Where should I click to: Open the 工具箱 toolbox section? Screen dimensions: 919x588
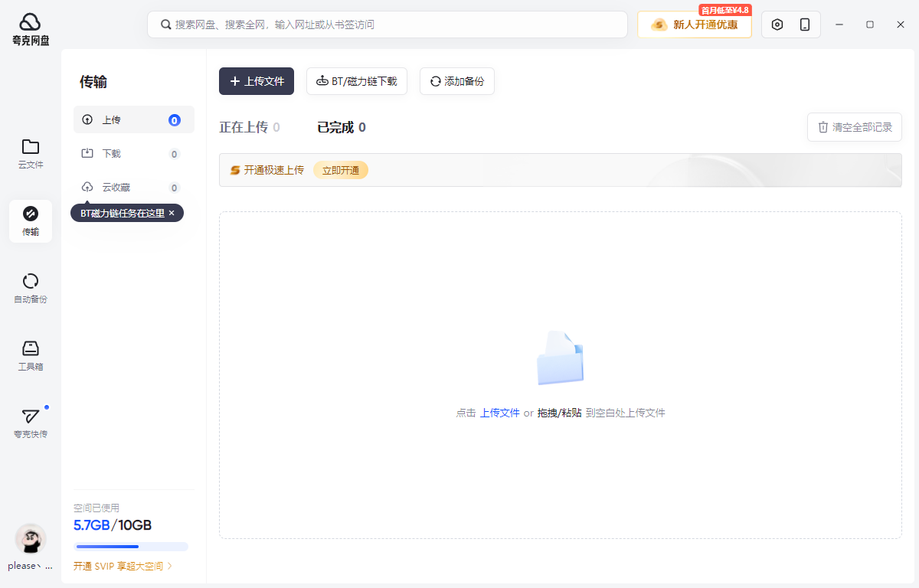coord(31,356)
